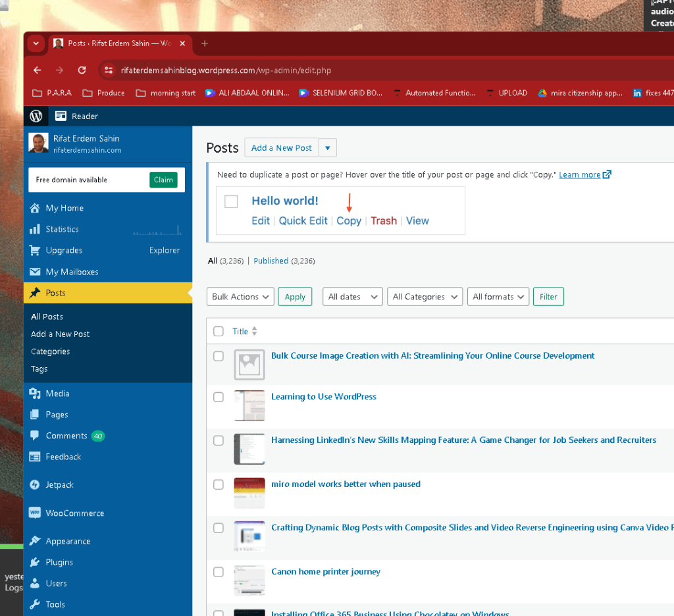Open the Learning to Use WordPress post title
The image size is (674, 616).
point(324,396)
